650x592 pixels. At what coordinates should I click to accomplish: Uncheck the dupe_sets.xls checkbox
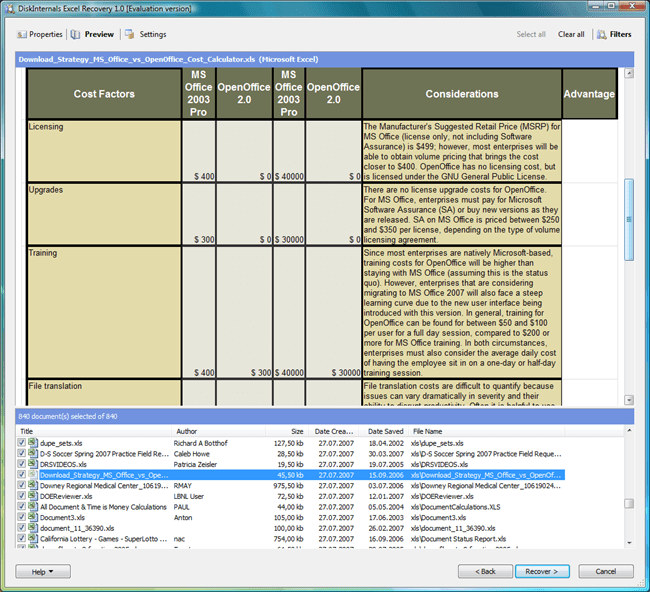coord(22,442)
